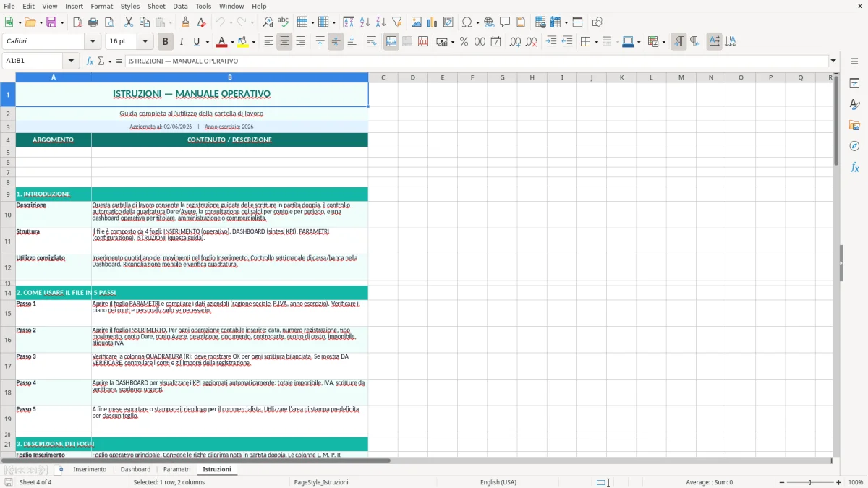868x488 pixels.
Task: Apply the red font color swatch
Action: tap(222, 42)
